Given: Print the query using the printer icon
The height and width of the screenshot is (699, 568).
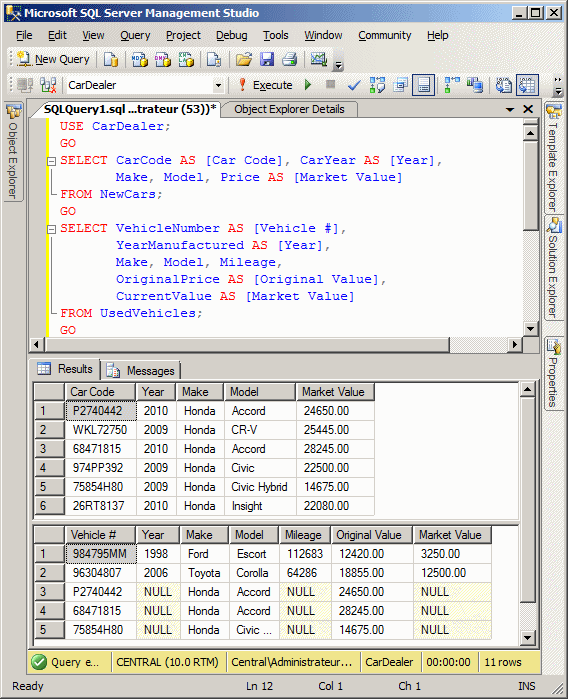Looking at the screenshot, I should [x=290, y=59].
